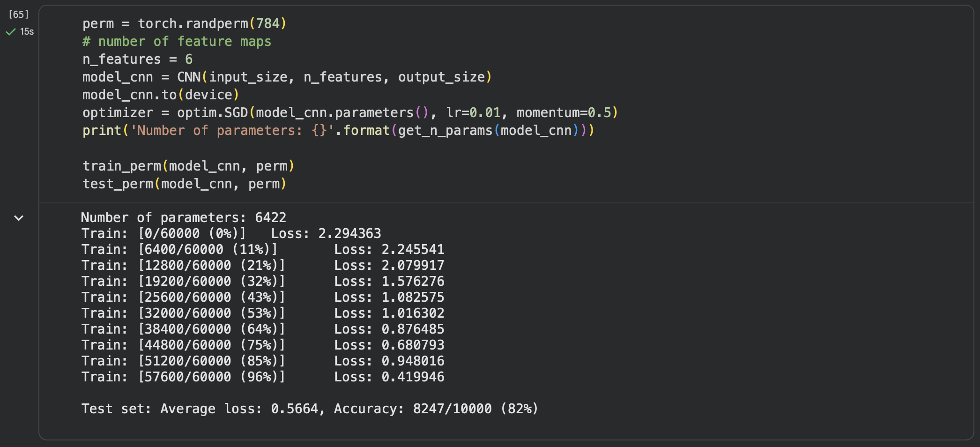Click 'CNN' in the model_cnn assignment line
Viewport: 980px width, 447px height.
click(x=189, y=77)
